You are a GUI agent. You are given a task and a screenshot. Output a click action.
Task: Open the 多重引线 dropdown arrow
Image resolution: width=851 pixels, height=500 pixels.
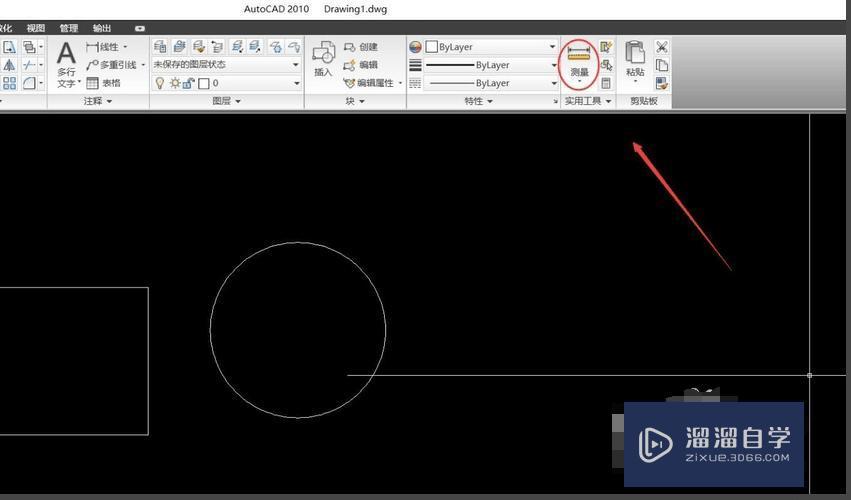143,65
